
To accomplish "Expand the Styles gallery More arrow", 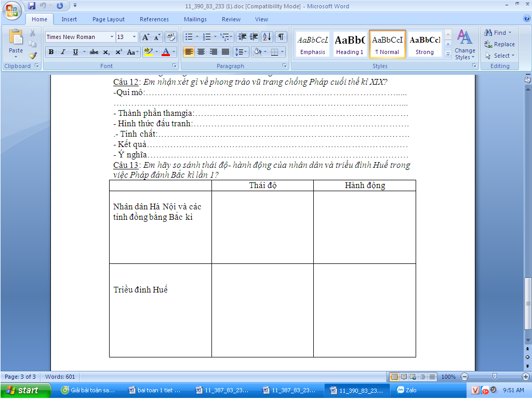I will tap(448, 54).
